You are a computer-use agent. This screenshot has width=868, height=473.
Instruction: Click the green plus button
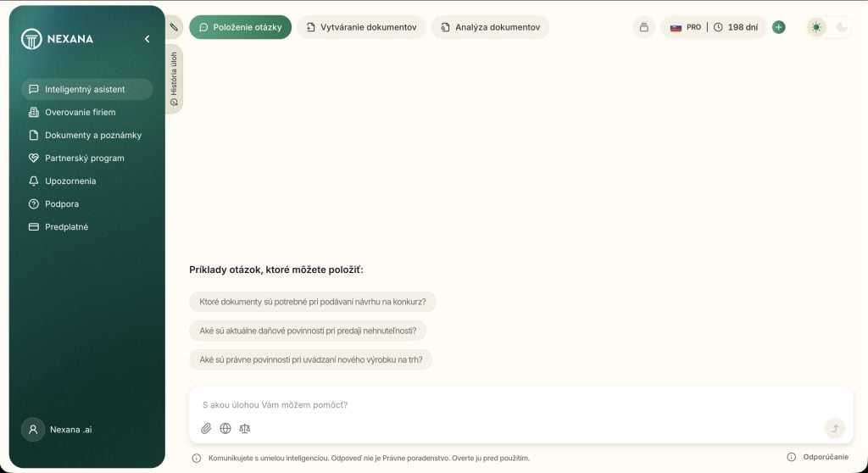tap(778, 27)
